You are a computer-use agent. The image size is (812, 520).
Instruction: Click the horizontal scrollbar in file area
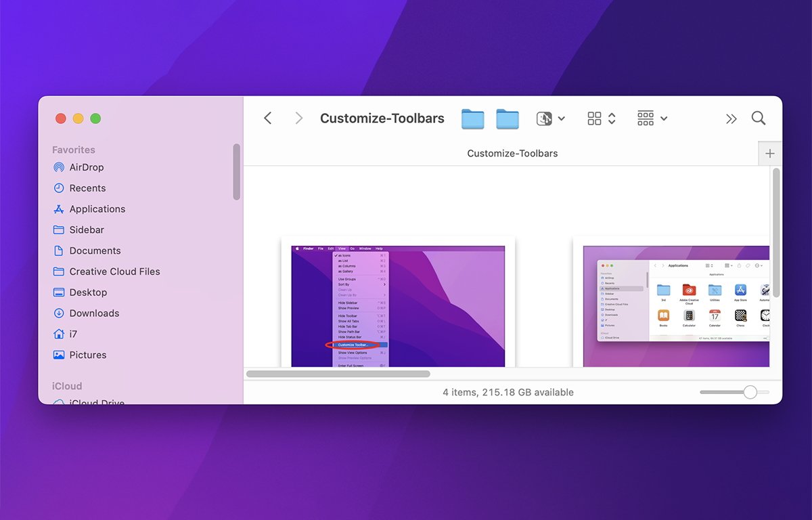(x=338, y=374)
